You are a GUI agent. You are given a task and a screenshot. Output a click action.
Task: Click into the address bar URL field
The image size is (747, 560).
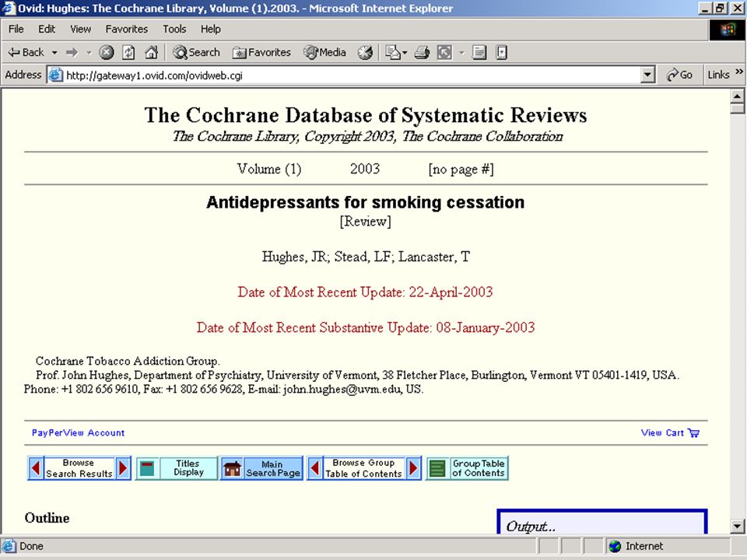pyautogui.click(x=352, y=75)
